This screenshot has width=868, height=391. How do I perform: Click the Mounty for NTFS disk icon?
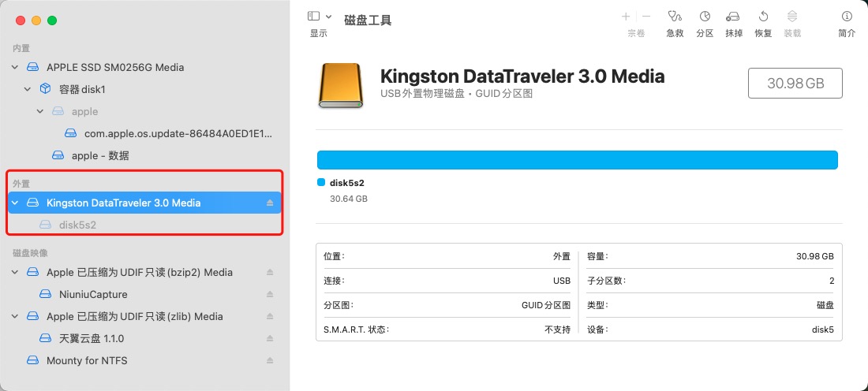pyautogui.click(x=33, y=360)
